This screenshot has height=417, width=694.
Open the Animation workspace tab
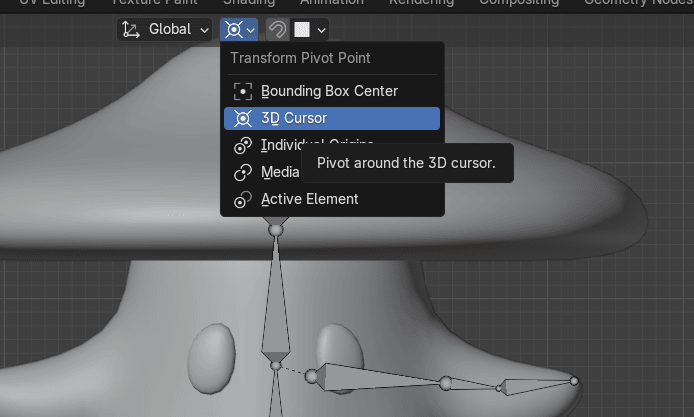[x=331, y=3]
